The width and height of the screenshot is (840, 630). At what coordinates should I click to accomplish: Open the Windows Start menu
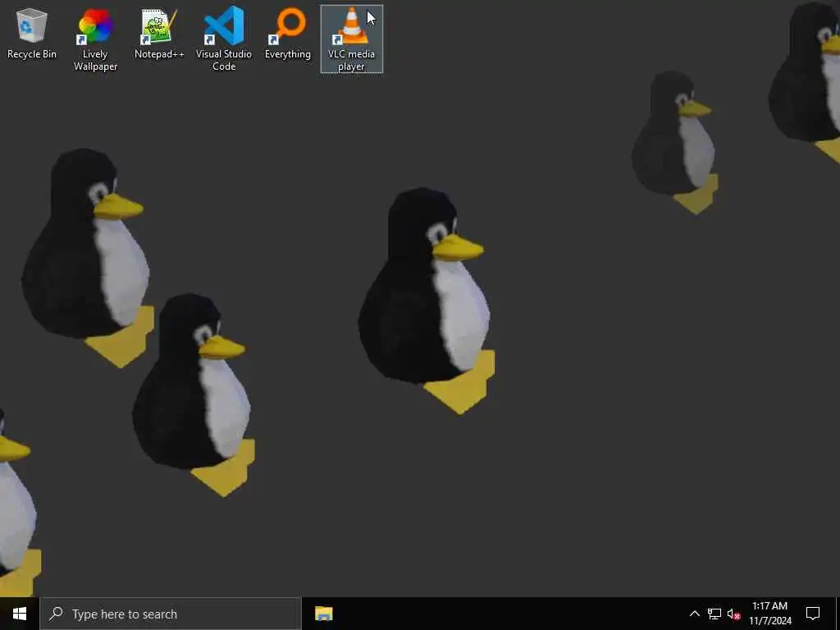point(20,614)
